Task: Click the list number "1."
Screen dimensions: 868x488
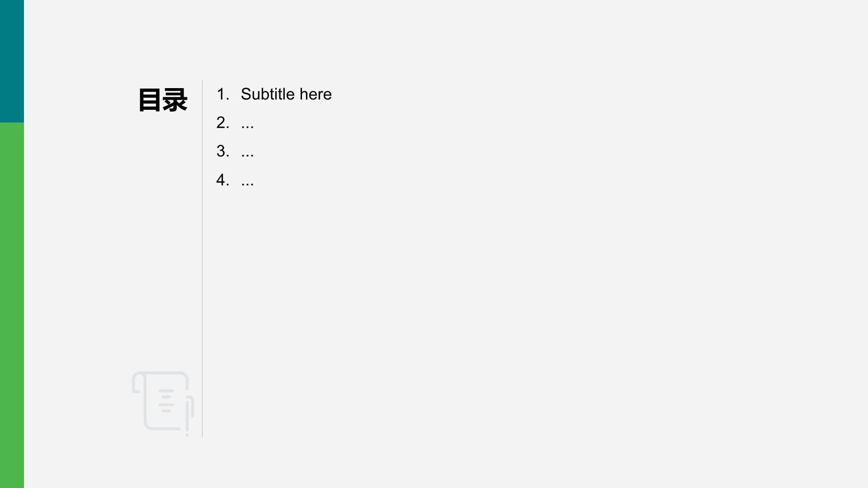Action: (222, 94)
